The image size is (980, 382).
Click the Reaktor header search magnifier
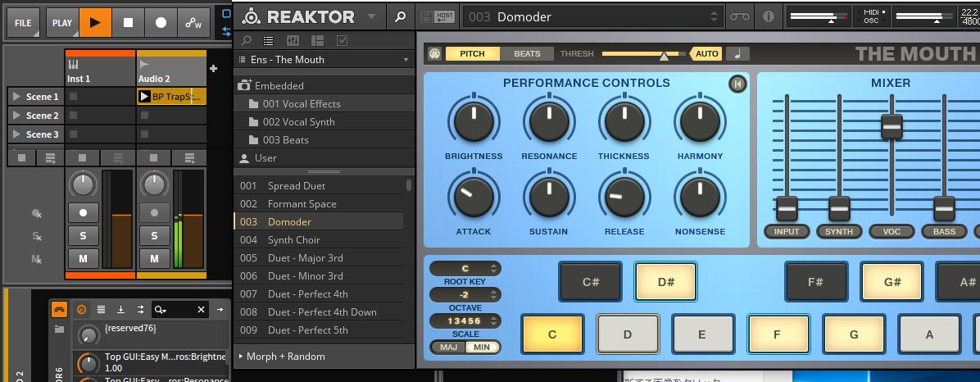401,17
